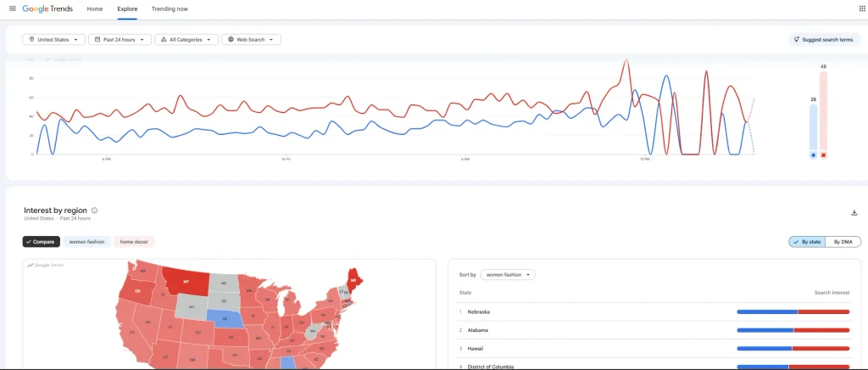Switch region view to By DMA

[x=843, y=242]
